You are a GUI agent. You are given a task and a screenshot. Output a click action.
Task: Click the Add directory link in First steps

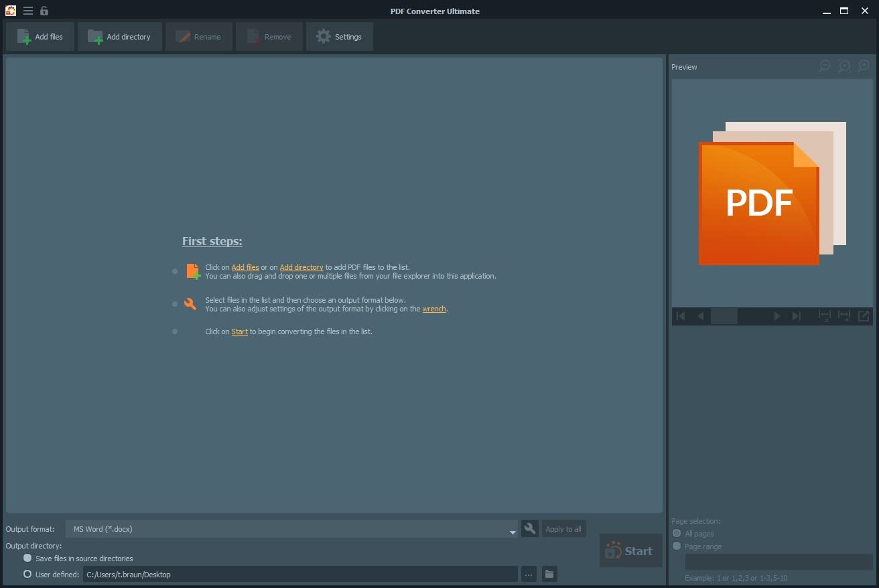[x=301, y=267]
